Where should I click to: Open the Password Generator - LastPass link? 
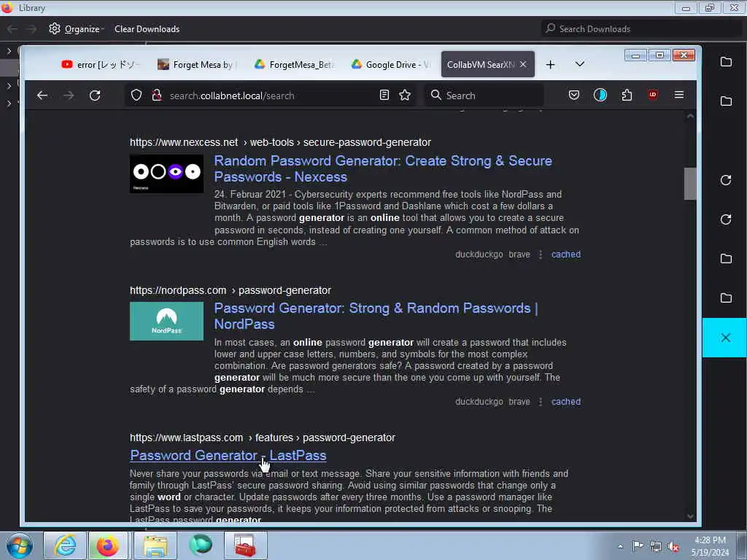pyautogui.click(x=228, y=455)
